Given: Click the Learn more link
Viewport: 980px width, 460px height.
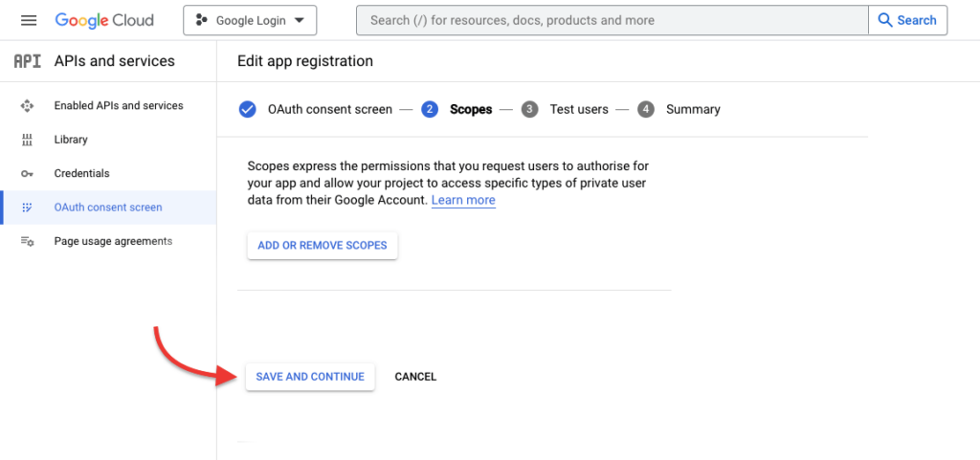Looking at the screenshot, I should point(463,200).
